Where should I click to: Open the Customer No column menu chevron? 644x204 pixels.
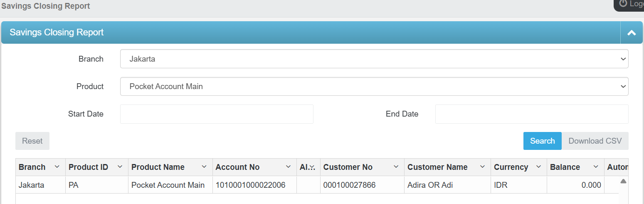coord(396,167)
